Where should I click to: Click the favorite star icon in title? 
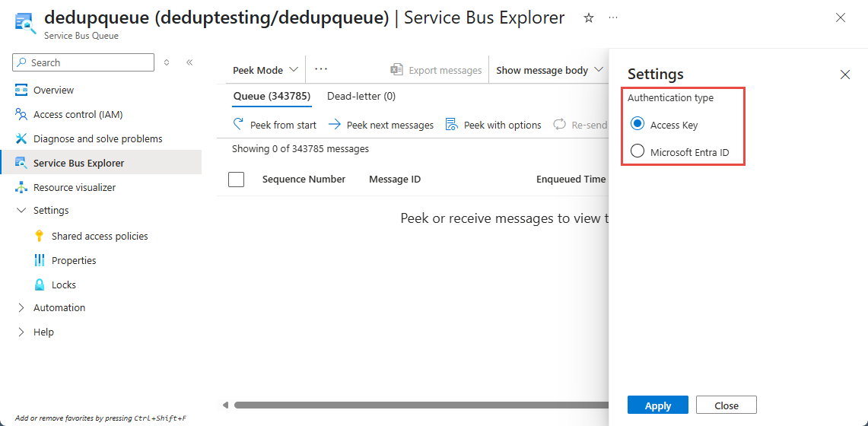[588, 17]
